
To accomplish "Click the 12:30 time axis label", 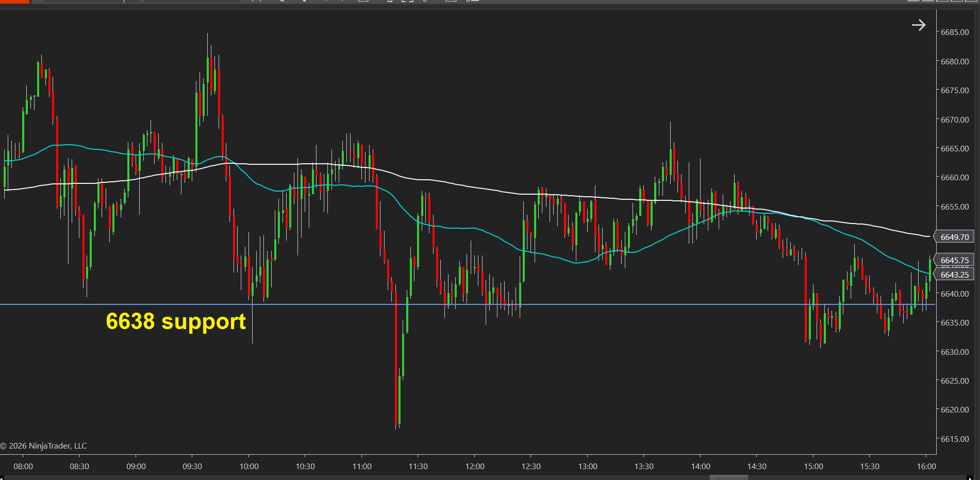I will coord(531,466).
